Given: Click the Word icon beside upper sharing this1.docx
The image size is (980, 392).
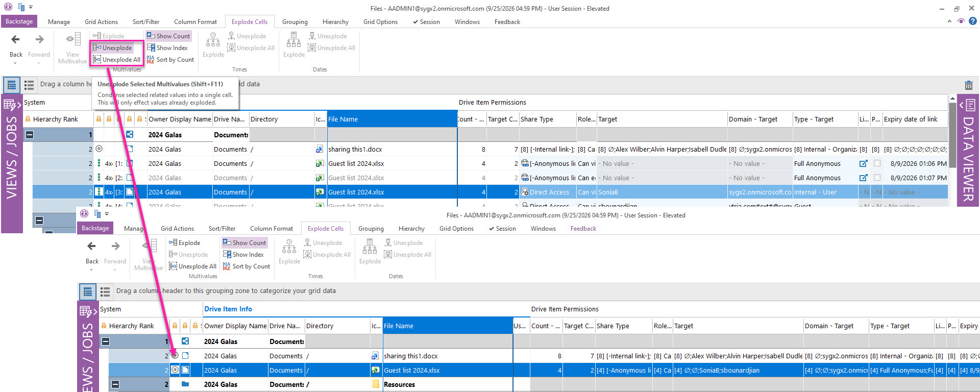Looking at the screenshot, I should 320,150.
